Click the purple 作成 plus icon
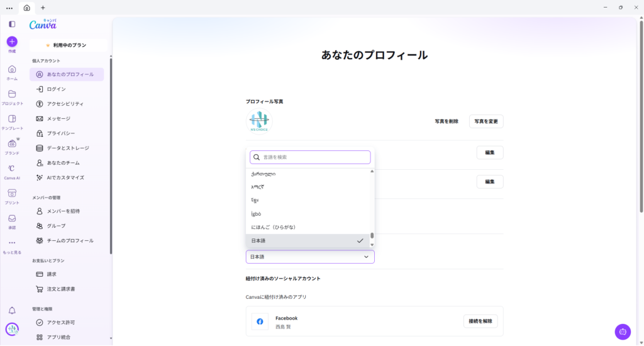The height and width of the screenshot is (346, 644). [x=12, y=42]
